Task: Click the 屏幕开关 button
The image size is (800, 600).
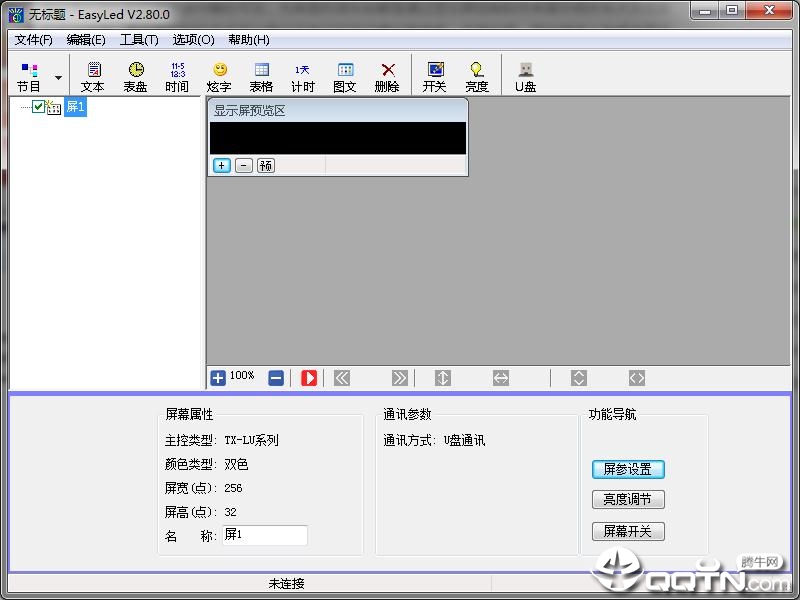Action: pos(628,532)
